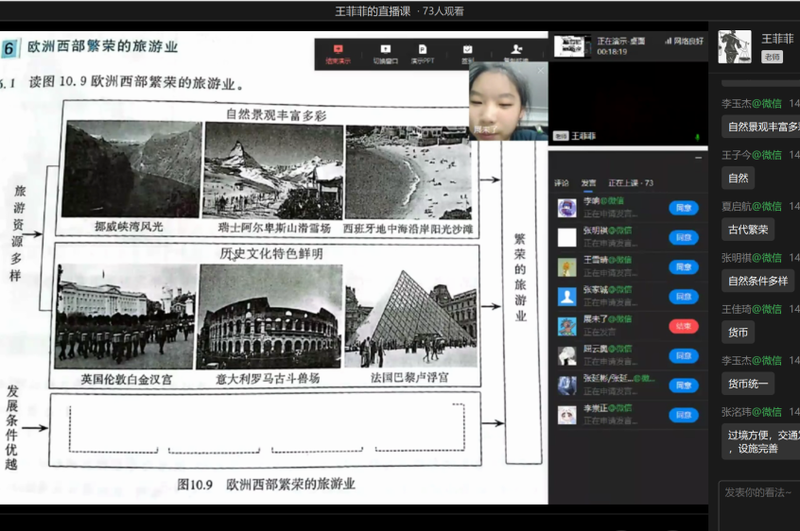Click the presentation timer 00:18:19
The width and height of the screenshot is (800, 531).
tap(612, 52)
